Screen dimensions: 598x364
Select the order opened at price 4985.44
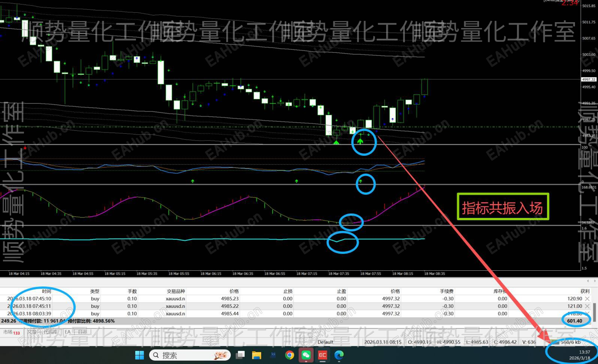[296, 313]
